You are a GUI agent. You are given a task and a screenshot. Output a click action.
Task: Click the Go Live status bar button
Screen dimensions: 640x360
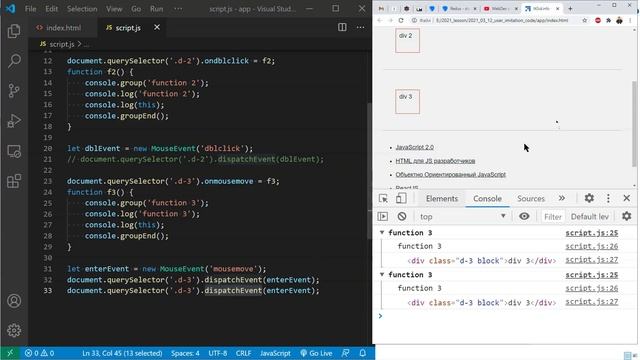click(x=316, y=353)
